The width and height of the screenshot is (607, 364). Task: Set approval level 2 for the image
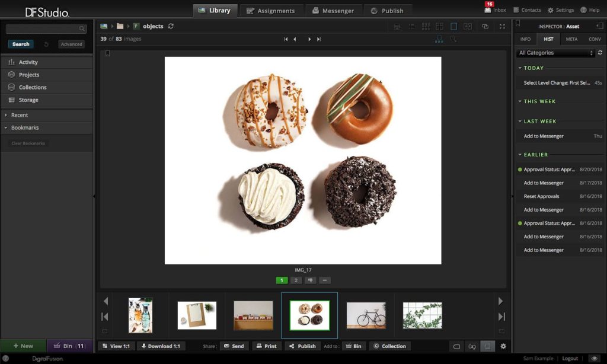pos(296,280)
